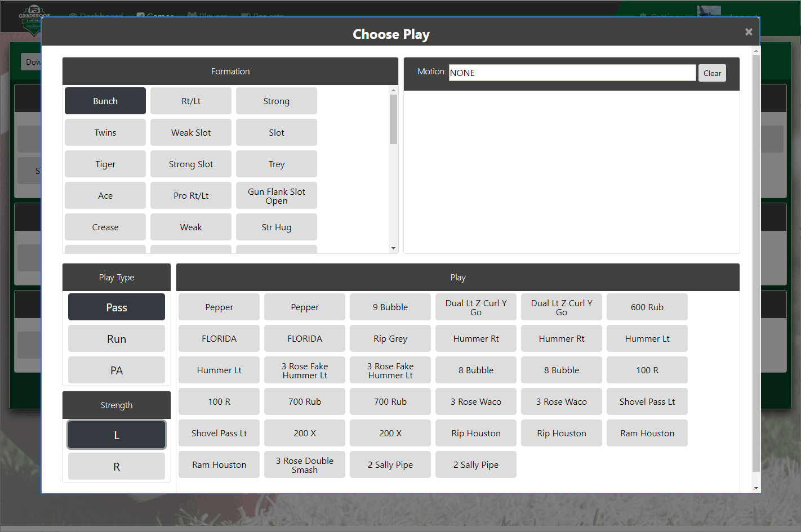
Task: Select the Pass play type
Action: pos(116,307)
